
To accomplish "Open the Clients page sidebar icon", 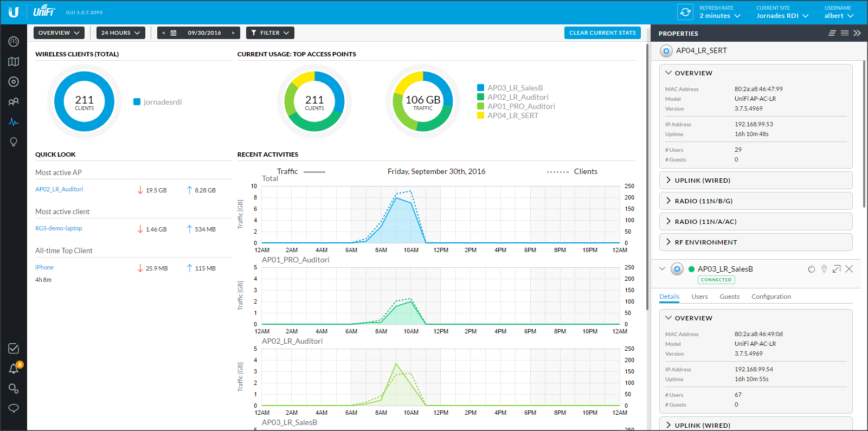I will pyautogui.click(x=14, y=102).
